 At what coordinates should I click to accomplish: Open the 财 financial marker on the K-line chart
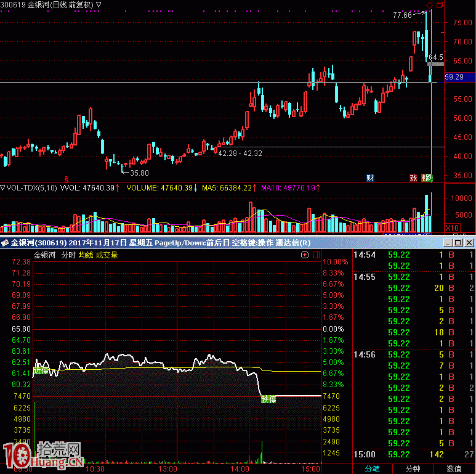[x=370, y=178]
